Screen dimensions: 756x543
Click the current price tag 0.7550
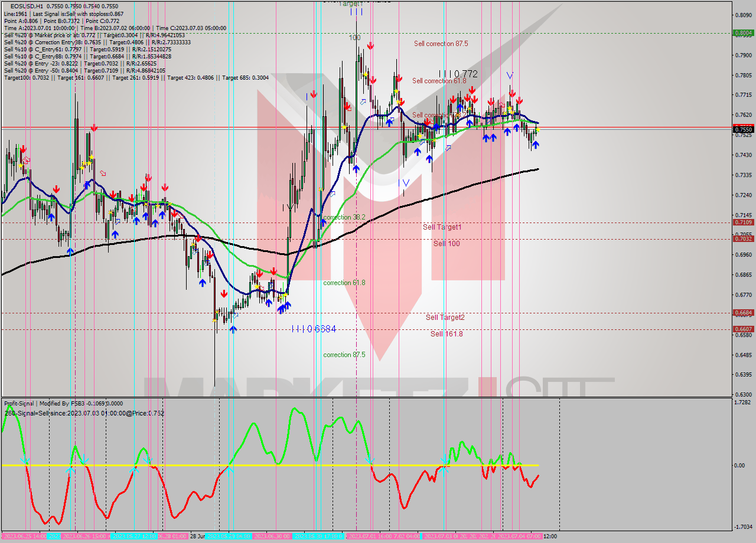click(743, 129)
